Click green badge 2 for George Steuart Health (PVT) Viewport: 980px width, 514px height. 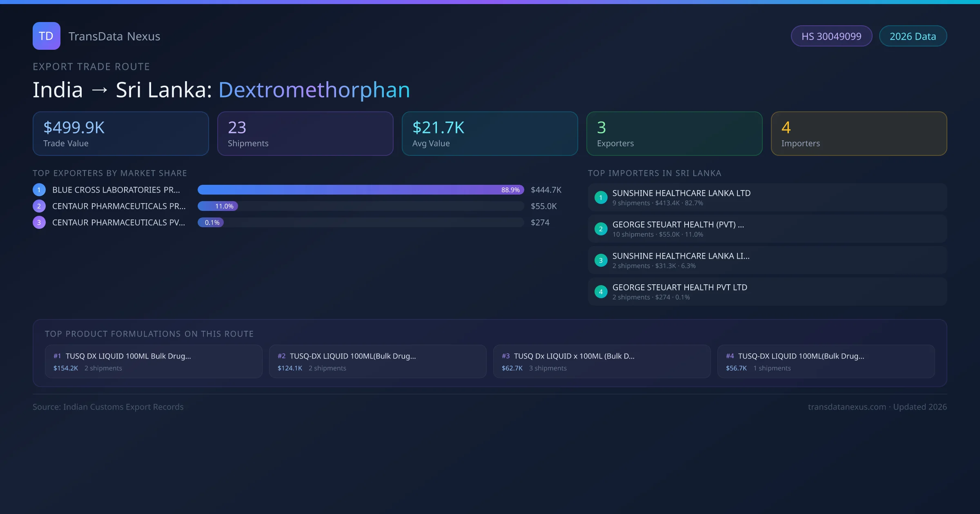click(x=601, y=229)
